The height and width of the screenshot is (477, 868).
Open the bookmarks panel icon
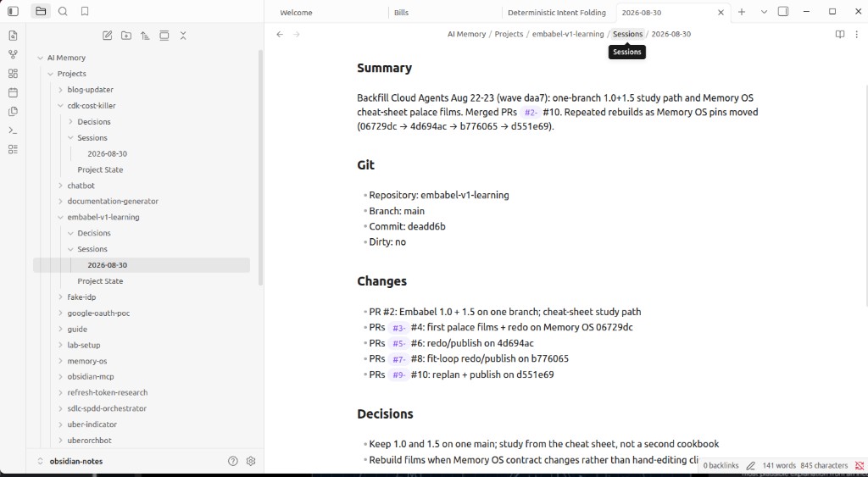85,11
